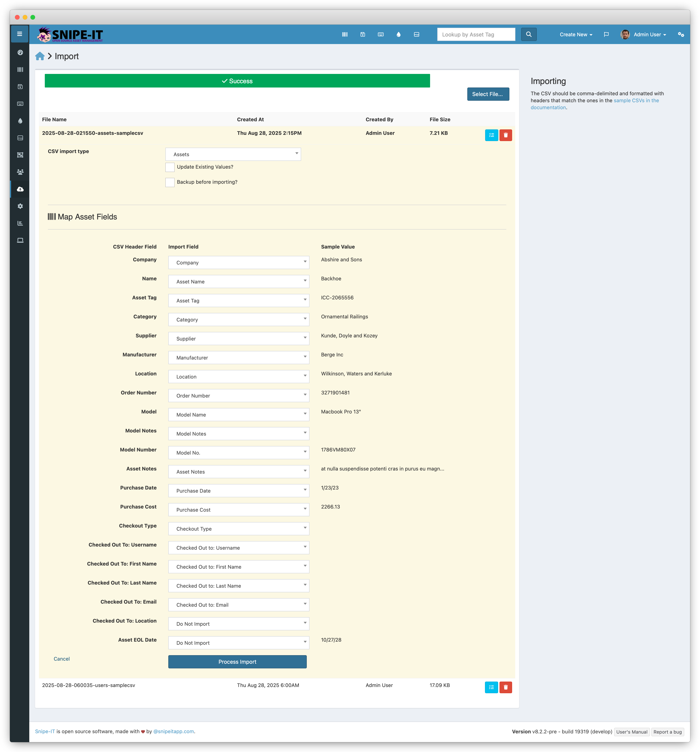This screenshot has width=700, height=752.
Task: Click the search magnifier button
Action: (x=529, y=34)
